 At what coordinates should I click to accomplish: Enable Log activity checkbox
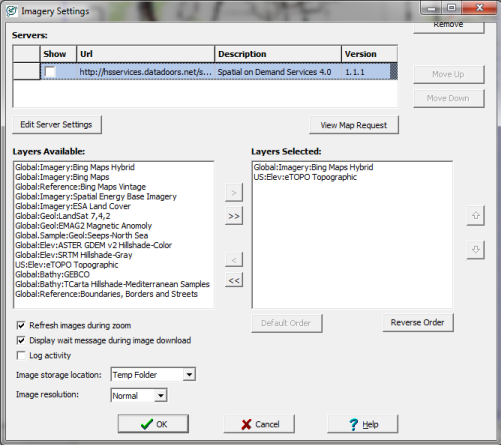click(21, 355)
